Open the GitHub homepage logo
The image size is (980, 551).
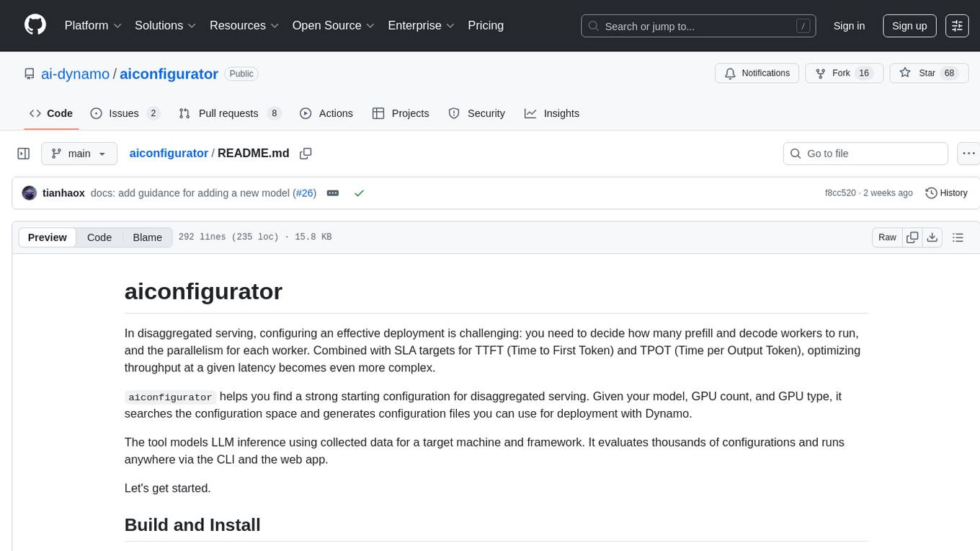tap(35, 25)
